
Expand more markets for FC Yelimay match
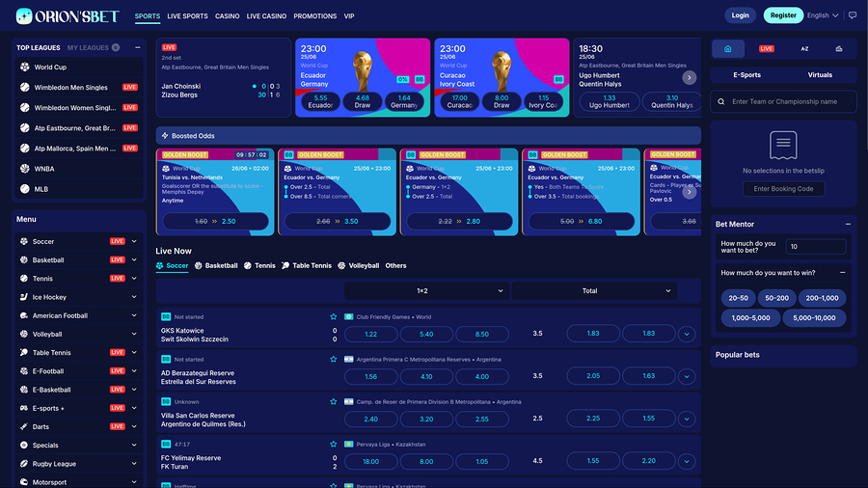tap(687, 461)
